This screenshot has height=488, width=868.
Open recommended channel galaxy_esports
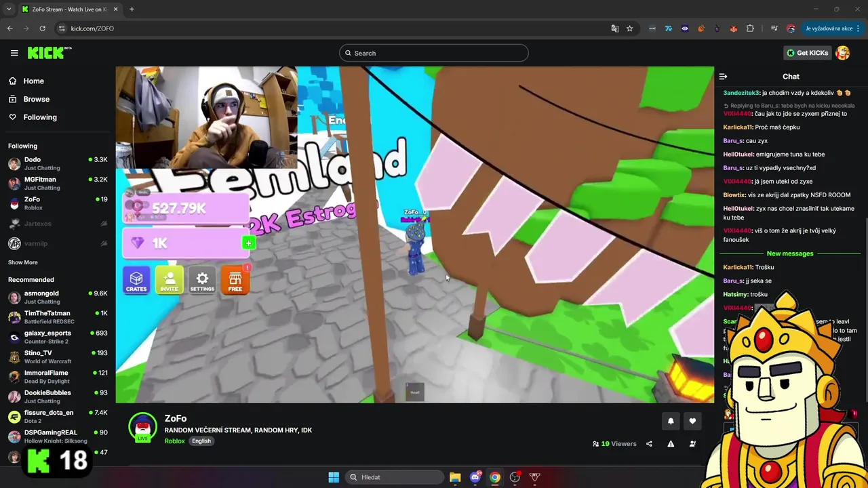[x=58, y=337]
